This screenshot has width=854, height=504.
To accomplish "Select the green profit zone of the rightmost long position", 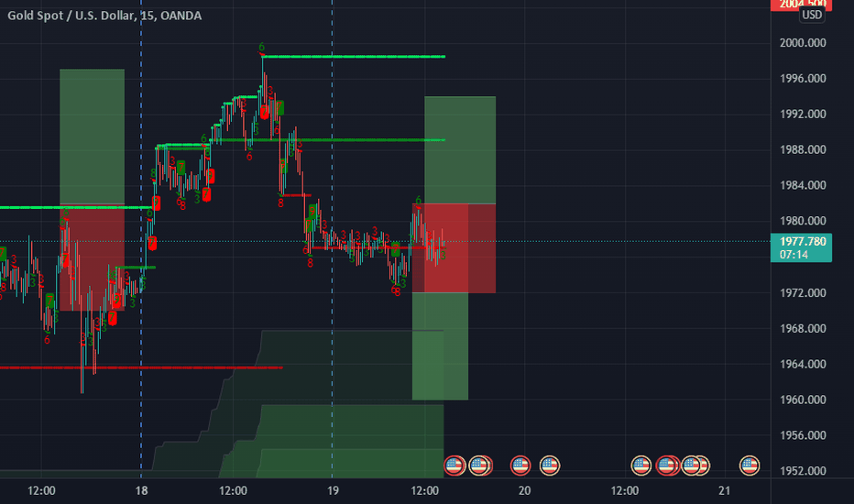I will [x=460, y=150].
